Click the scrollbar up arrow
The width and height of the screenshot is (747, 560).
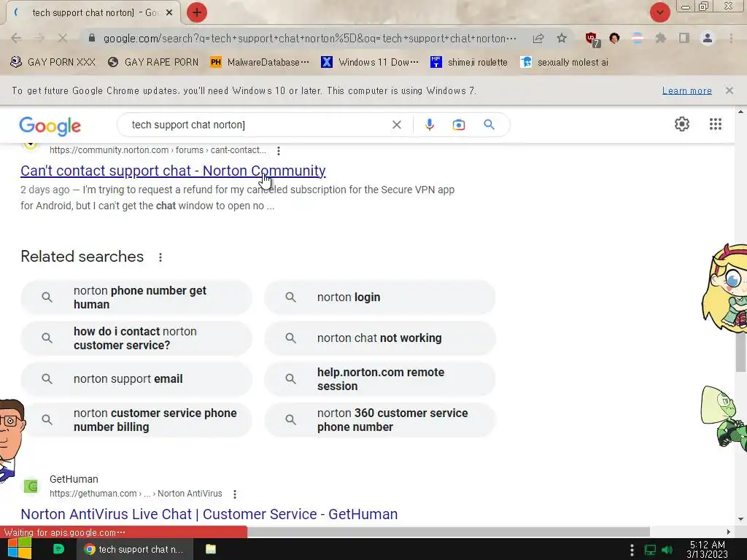(x=741, y=112)
